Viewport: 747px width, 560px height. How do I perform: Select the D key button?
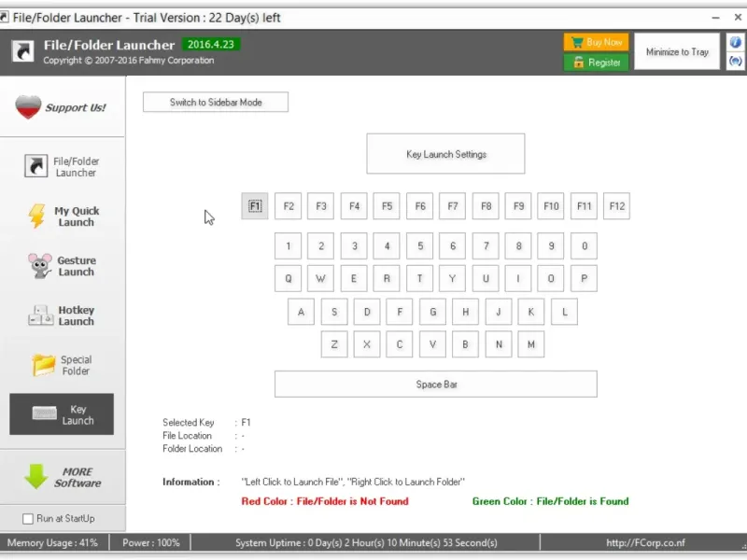[367, 312]
